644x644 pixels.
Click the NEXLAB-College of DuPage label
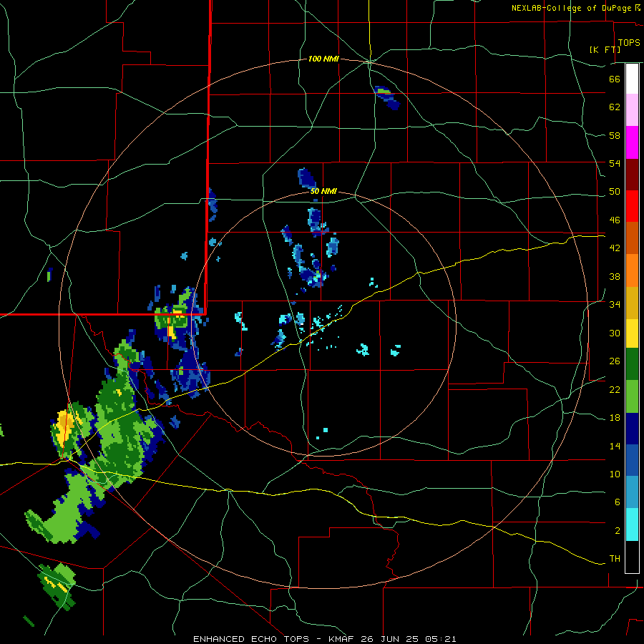coord(572,8)
